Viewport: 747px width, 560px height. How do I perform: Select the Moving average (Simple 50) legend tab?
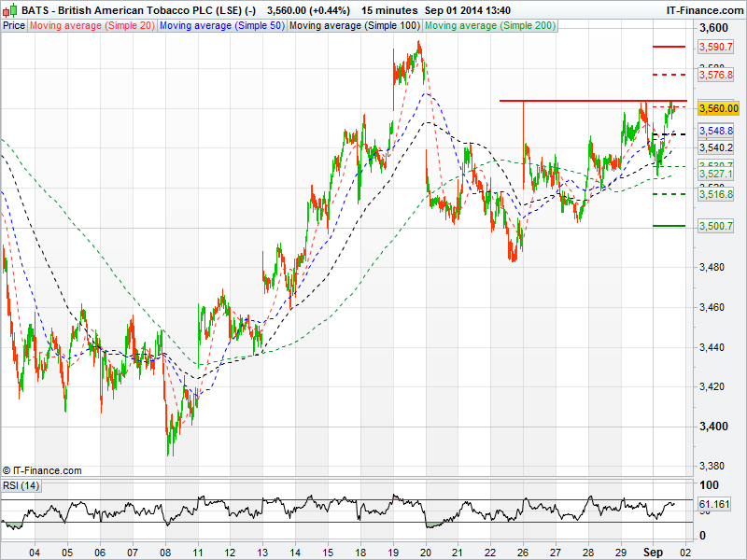click(x=222, y=26)
